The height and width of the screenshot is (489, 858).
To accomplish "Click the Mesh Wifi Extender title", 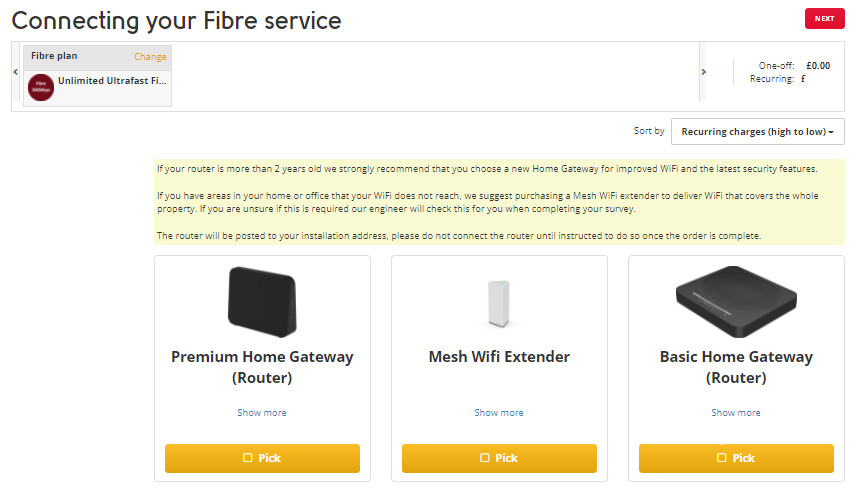I will point(499,357).
